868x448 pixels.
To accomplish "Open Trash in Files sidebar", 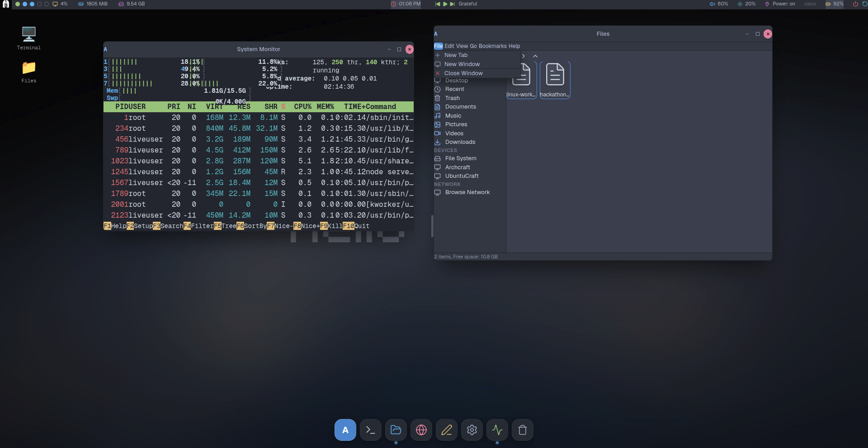I will point(469,98).
